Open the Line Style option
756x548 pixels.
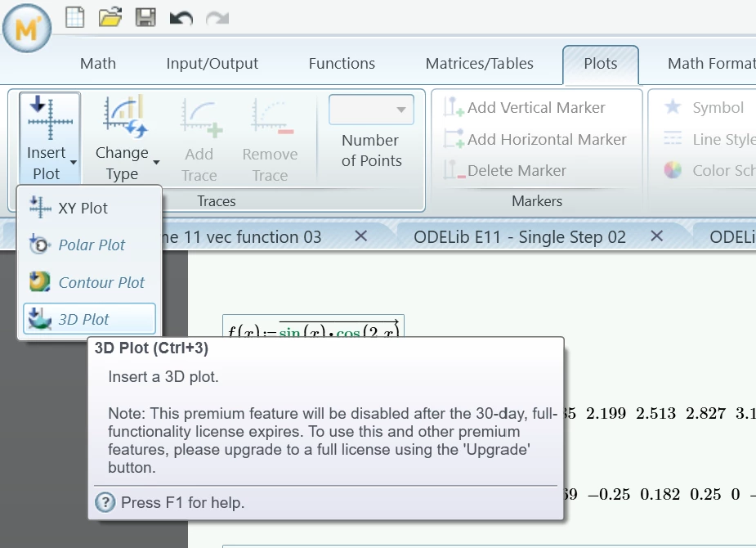point(709,139)
